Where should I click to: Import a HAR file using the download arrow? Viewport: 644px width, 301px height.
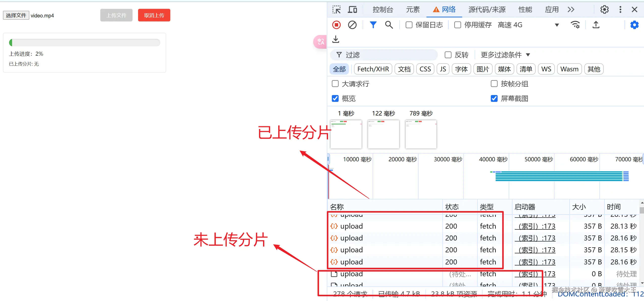336,39
